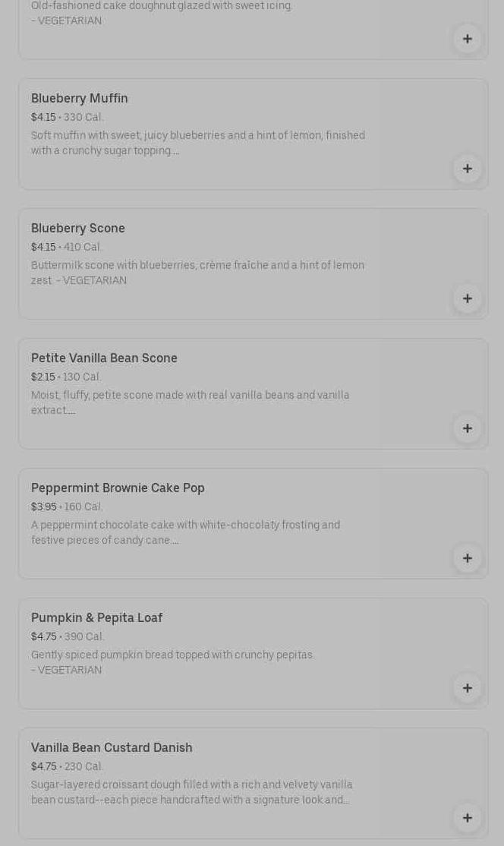
Task: Add the Blueberry Scone with the plus button
Action: pos(467,298)
